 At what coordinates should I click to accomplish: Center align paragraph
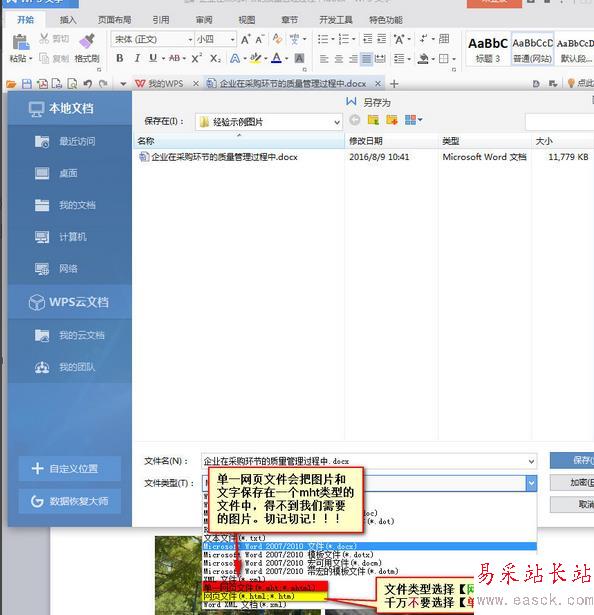(338, 59)
